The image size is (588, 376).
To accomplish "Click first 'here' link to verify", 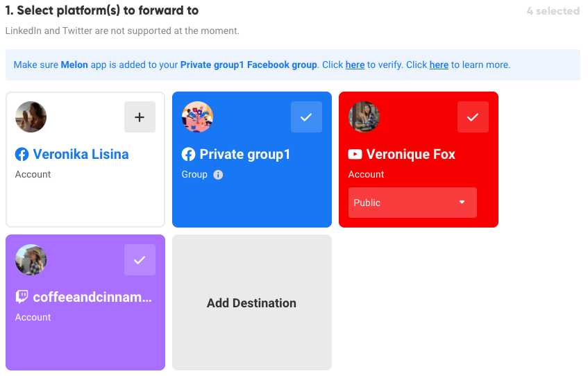I will click(x=355, y=65).
